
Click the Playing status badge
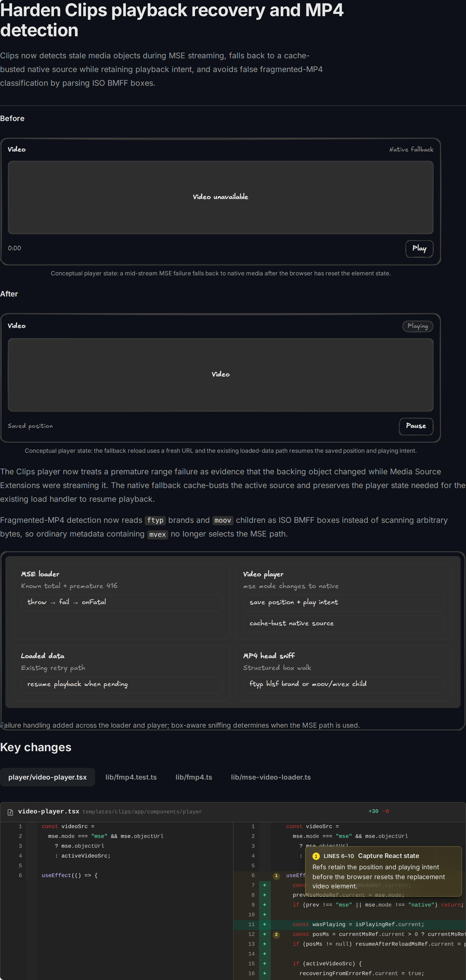click(418, 326)
